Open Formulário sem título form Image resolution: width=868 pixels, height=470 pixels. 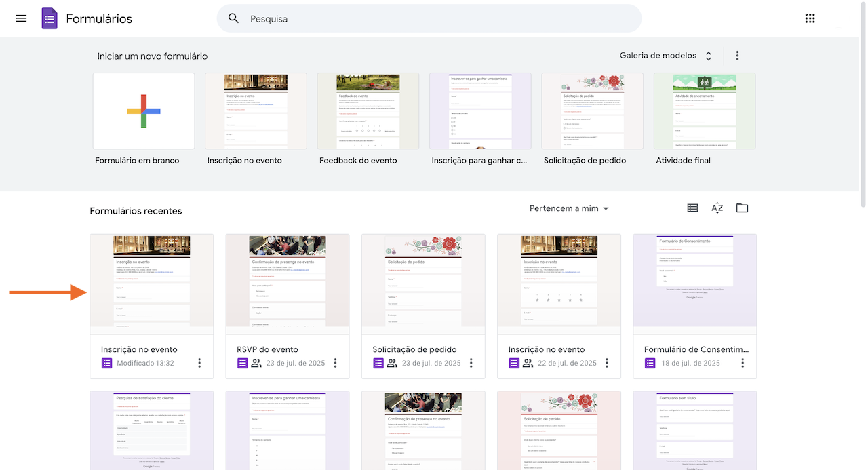point(695,431)
